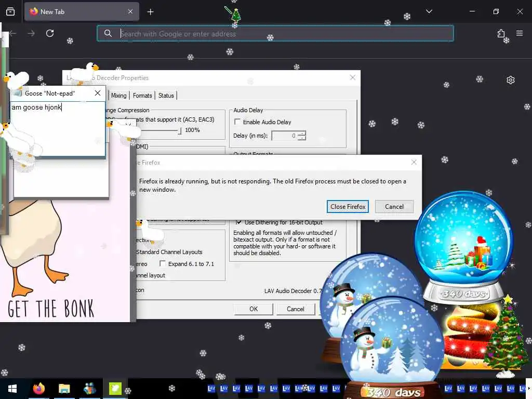Viewport: 532px width, 399px height.
Task: Open File Explorer from the taskbar
Action: coord(64,389)
